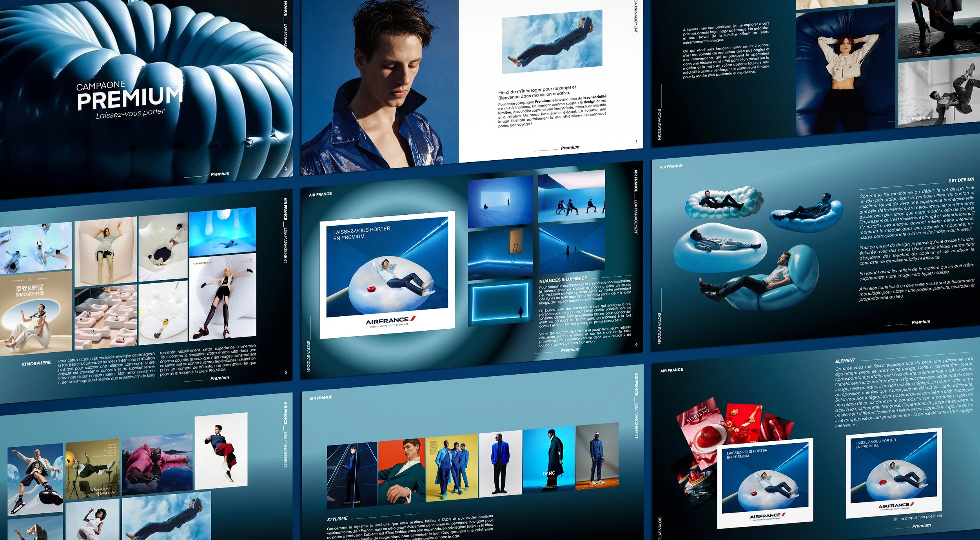Click the "ELEMENT" heading

tap(845, 361)
